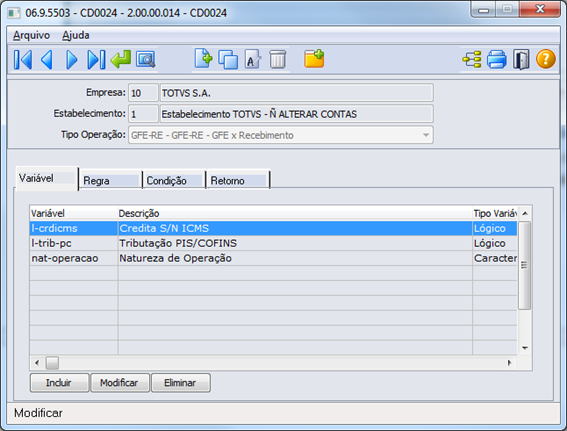
Task: Expand the Tipo Operação dropdown
Action: tap(426, 135)
